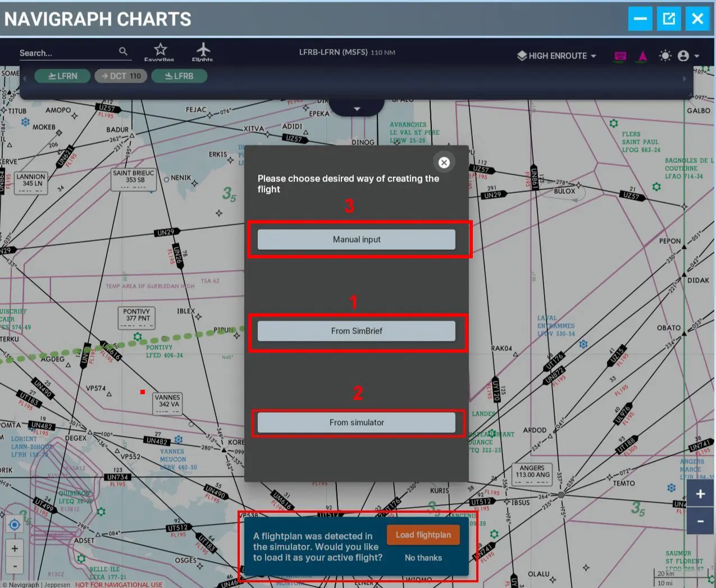
Task: Select the DCT 110 route segment chip
Action: [x=121, y=76]
